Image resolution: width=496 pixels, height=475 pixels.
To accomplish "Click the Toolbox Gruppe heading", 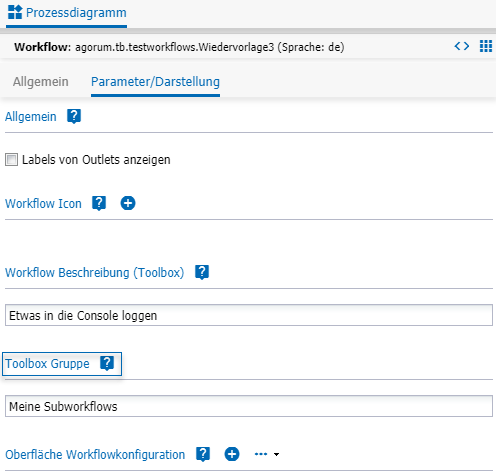I will [47, 364].
